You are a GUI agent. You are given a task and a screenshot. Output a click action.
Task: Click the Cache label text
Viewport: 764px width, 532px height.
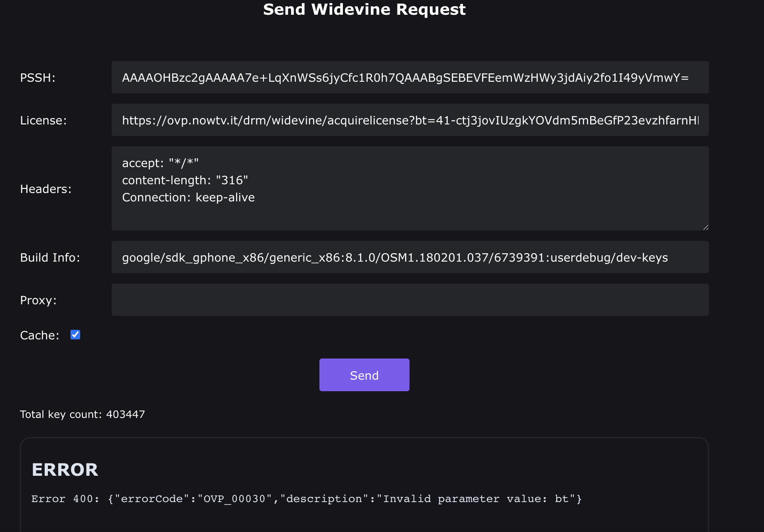point(39,335)
